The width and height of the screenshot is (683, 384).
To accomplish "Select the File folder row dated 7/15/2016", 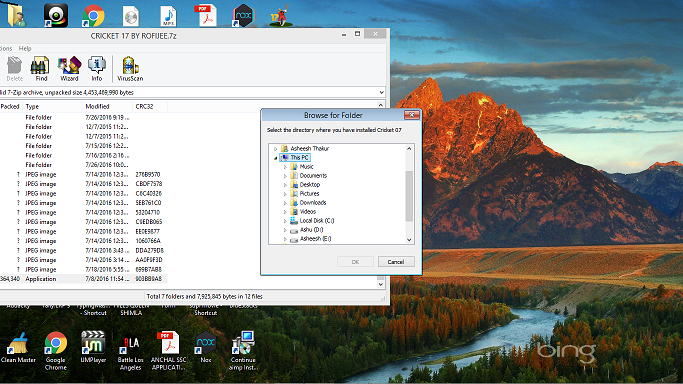I will click(83, 146).
